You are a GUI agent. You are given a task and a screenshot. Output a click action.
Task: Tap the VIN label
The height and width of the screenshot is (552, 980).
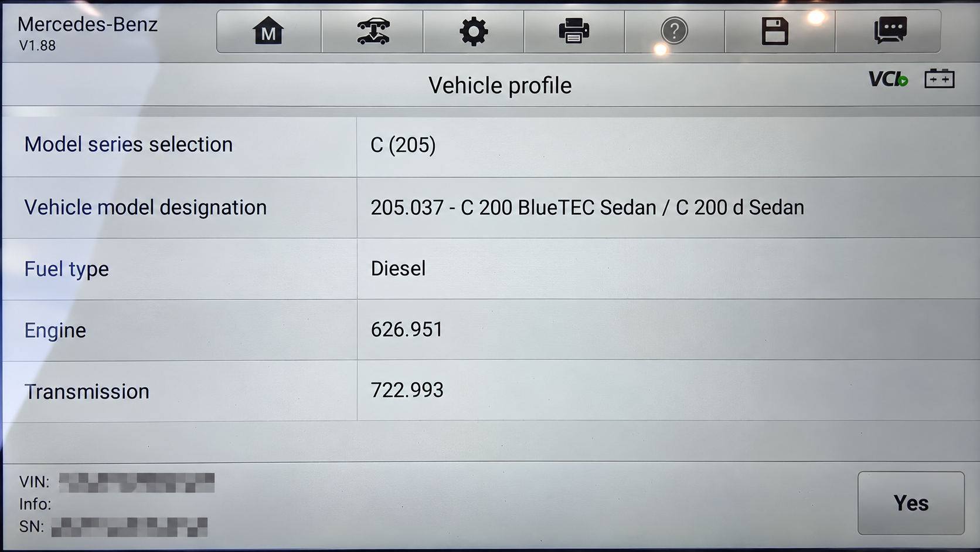click(34, 482)
